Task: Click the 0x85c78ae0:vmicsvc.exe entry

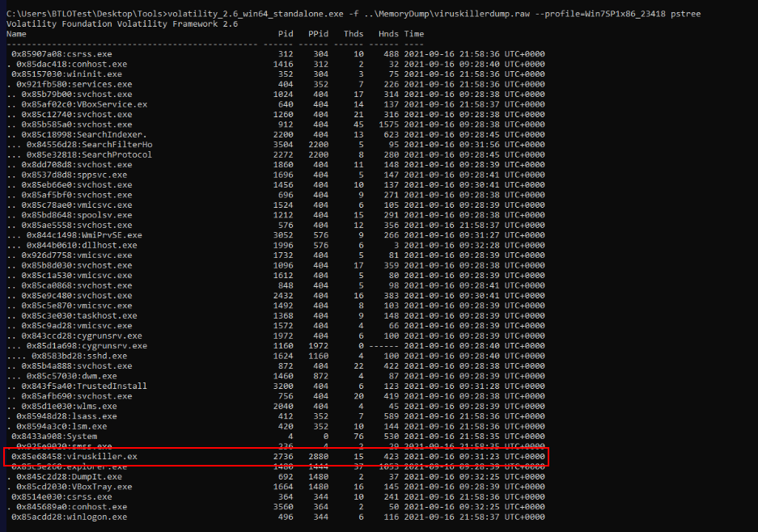Action: tap(77, 205)
